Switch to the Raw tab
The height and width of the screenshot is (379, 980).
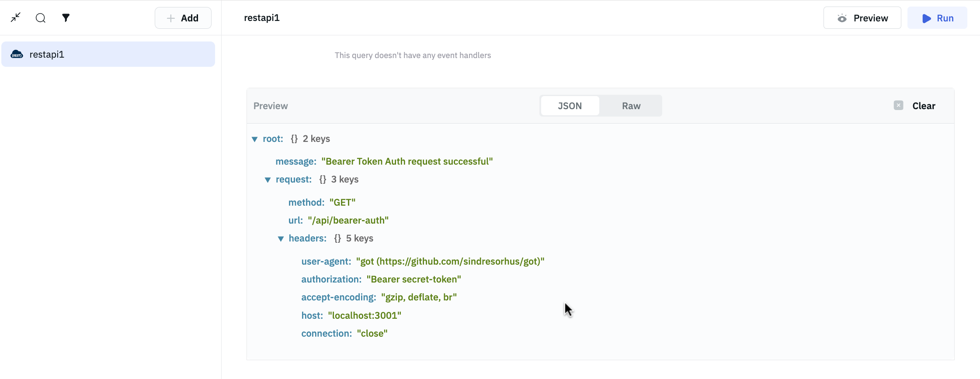coord(631,106)
